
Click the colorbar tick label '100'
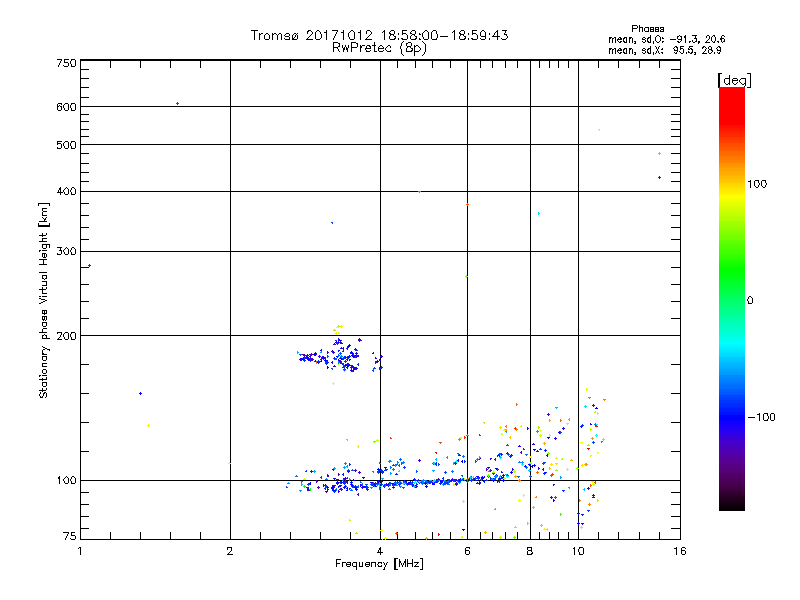757,184
